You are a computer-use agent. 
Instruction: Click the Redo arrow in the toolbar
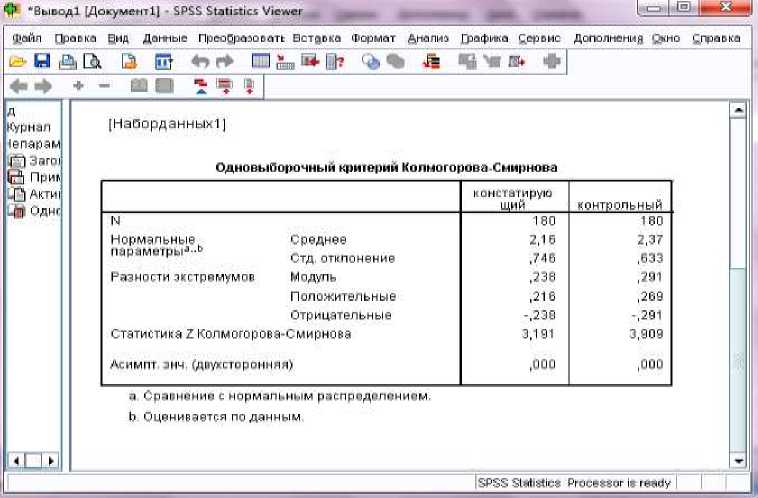tap(224, 62)
